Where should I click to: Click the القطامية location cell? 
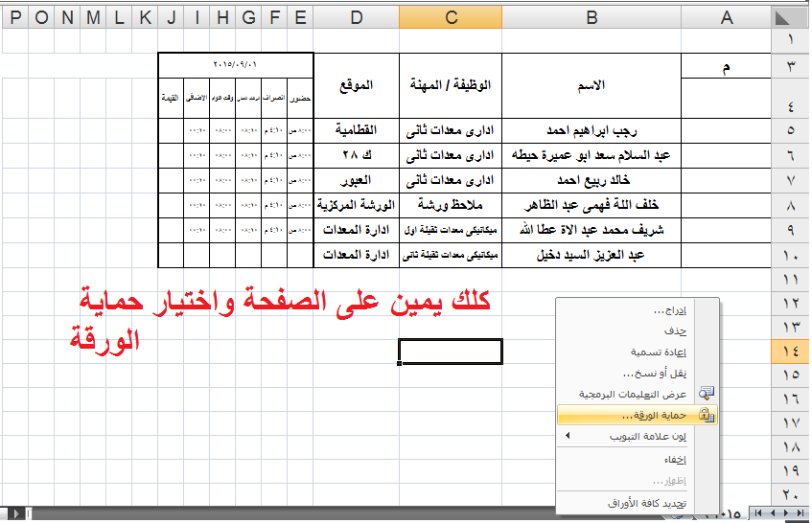(357, 130)
